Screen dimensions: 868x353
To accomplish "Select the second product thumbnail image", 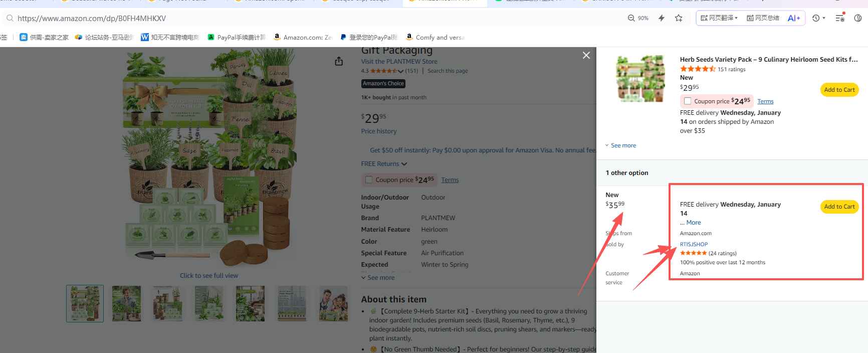I will pyautogui.click(x=126, y=303).
